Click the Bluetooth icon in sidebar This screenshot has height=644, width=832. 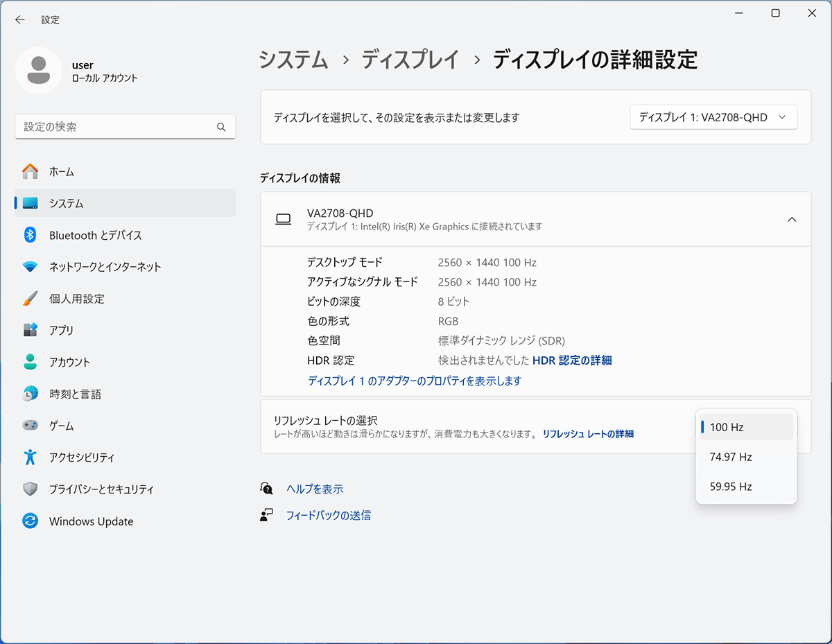(x=30, y=235)
